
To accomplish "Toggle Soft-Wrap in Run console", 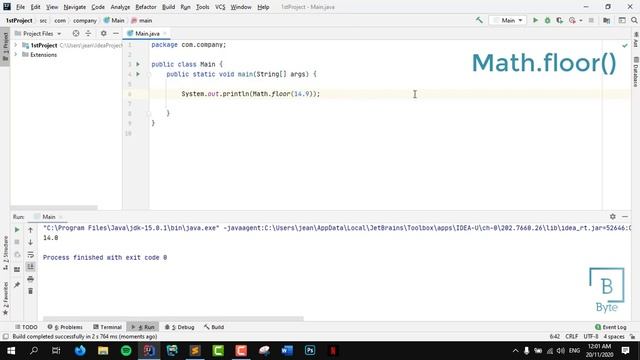I will click(x=30, y=255).
